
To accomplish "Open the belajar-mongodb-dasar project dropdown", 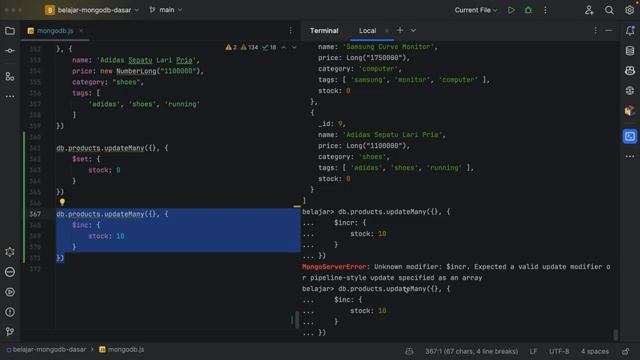I will [92, 10].
